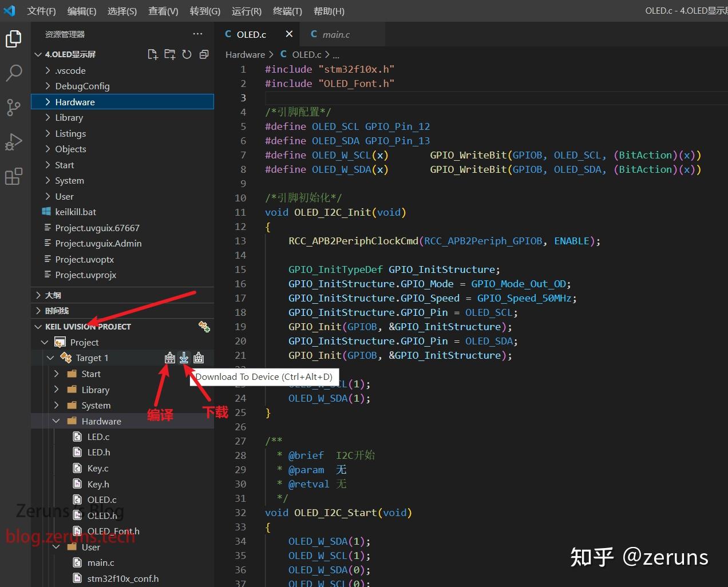This screenshot has width=728, height=587.
Task: Click the rebuild icon on Target 1
Action: (x=199, y=358)
